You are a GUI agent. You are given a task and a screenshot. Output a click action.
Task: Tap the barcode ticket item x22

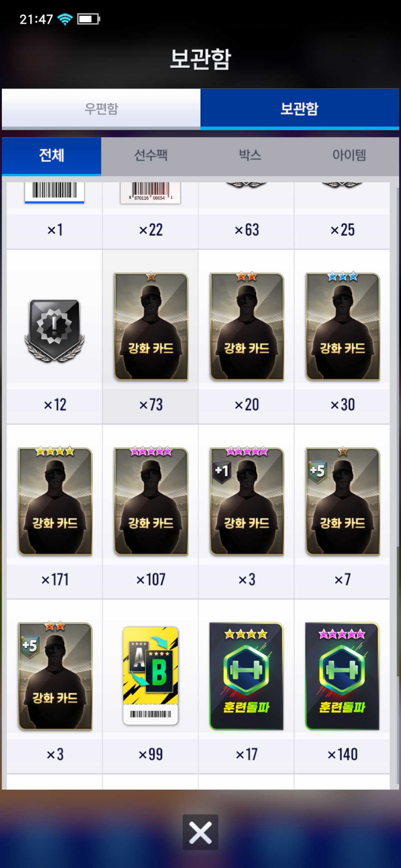tap(150, 193)
